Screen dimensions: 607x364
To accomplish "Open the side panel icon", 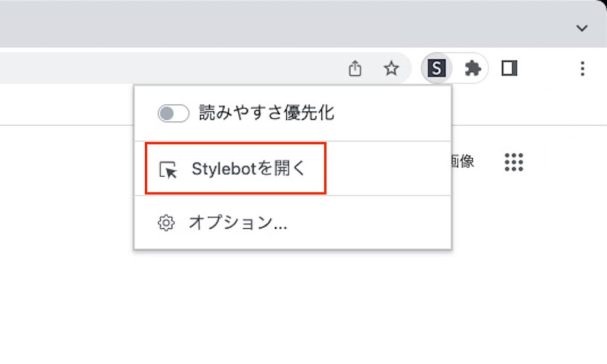I will 510,68.
